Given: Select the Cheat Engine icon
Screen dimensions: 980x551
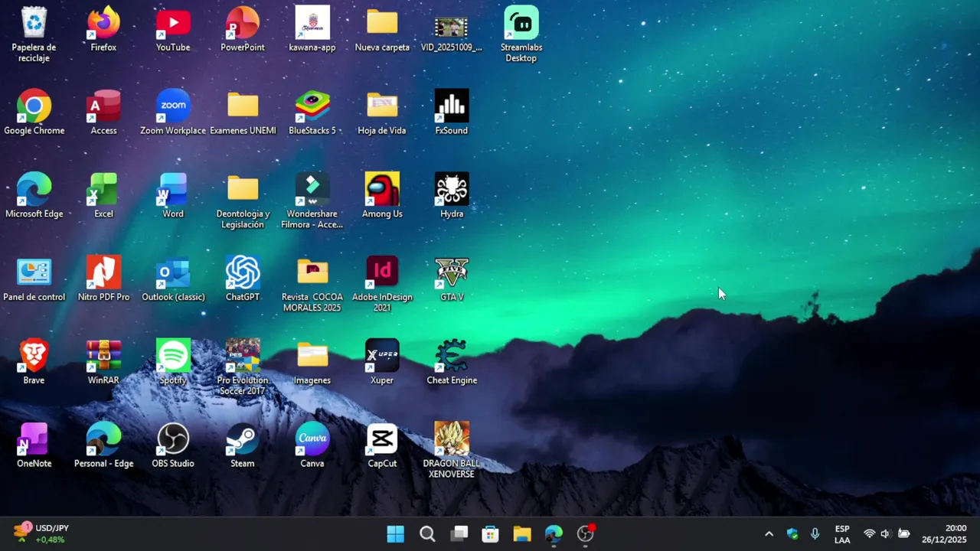Looking at the screenshot, I should coord(452,363).
